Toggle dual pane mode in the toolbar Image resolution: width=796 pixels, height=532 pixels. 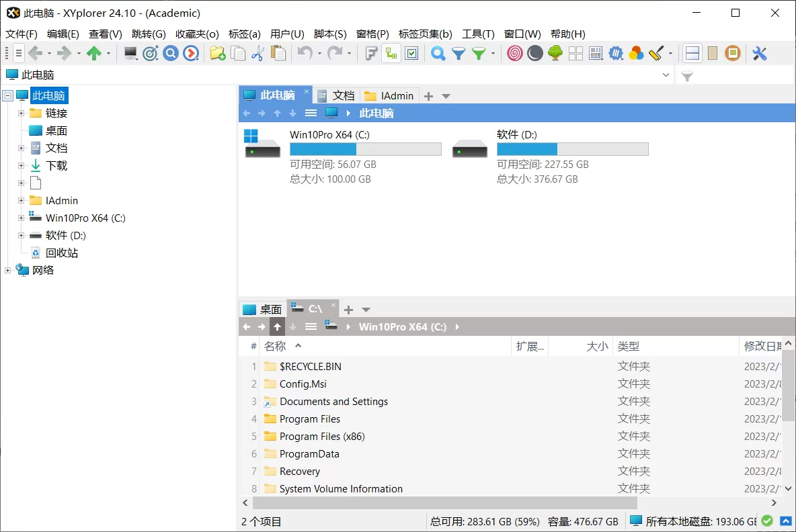point(691,53)
